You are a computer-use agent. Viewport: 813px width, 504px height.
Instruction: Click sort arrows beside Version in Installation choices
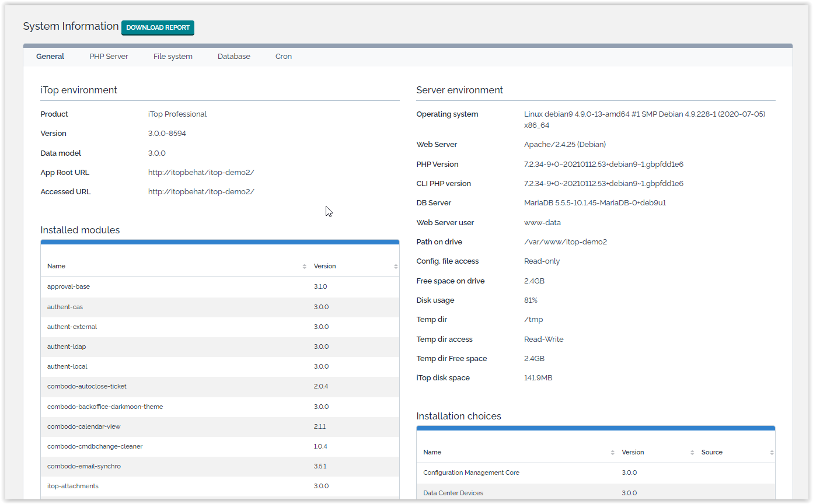click(x=692, y=453)
